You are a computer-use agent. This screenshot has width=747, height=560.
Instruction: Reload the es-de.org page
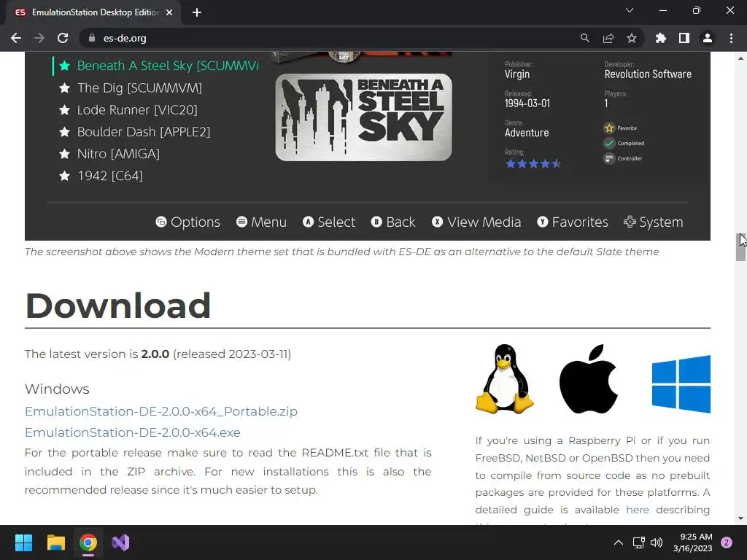tap(63, 38)
